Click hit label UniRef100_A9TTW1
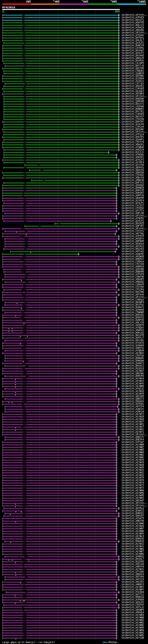Screen dimensions: 148x644 pos(133,233)
